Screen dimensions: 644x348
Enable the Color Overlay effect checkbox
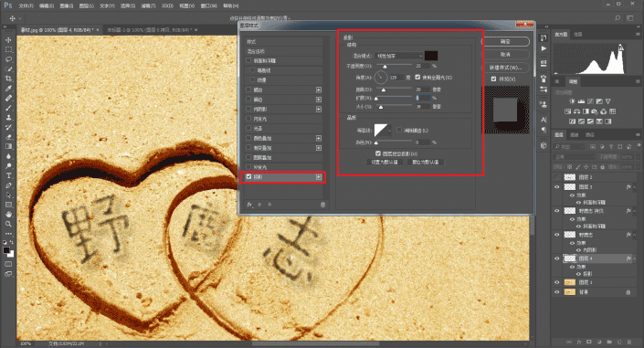point(248,138)
